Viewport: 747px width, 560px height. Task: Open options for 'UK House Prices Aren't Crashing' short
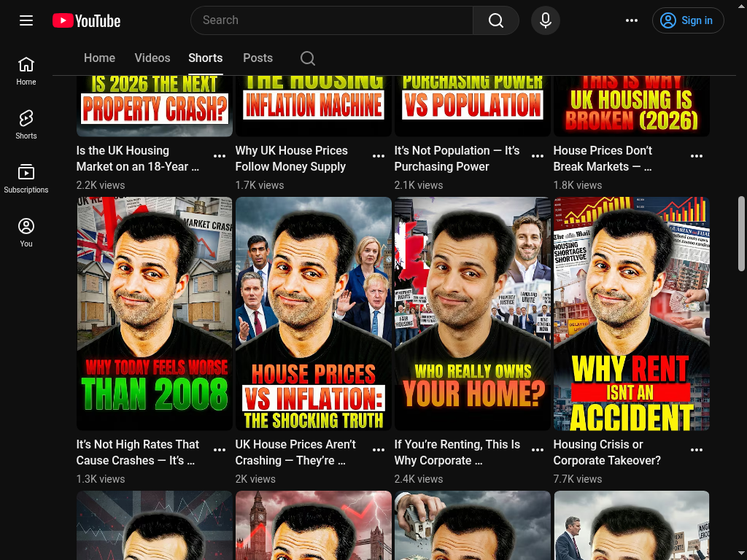pyautogui.click(x=379, y=450)
